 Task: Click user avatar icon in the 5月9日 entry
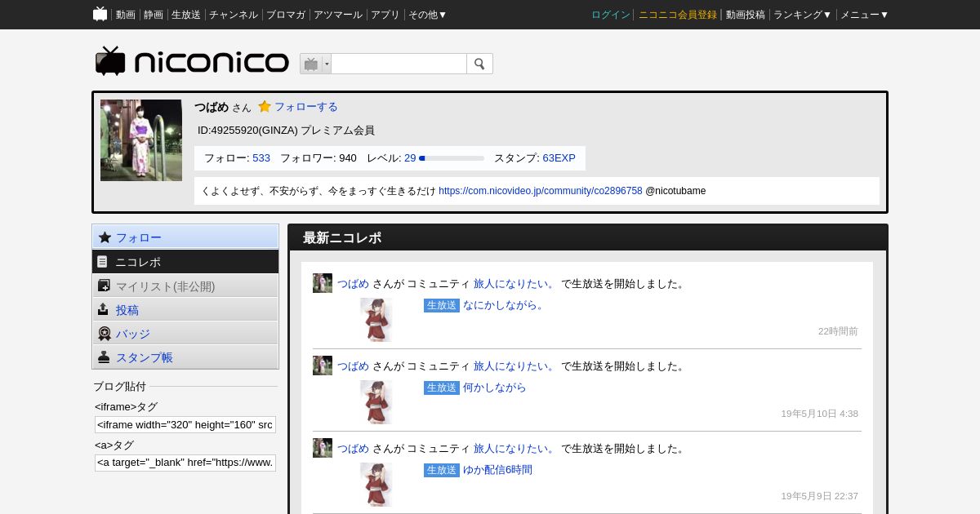coord(323,448)
